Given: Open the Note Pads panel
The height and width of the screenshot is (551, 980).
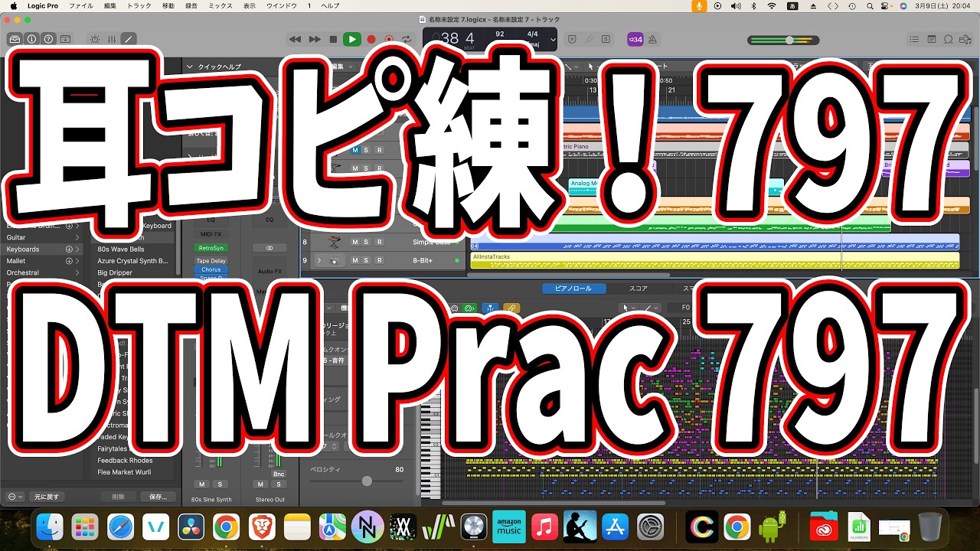Looking at the screenshot, I should (932, 39).
